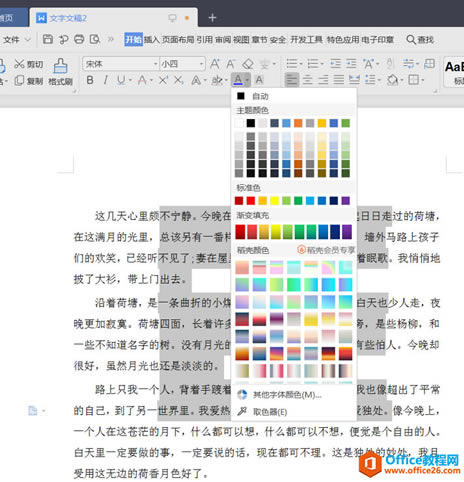This screenshot has width=464, height=482.
Task: Toggle italic formatting
Action: point(105,80)
